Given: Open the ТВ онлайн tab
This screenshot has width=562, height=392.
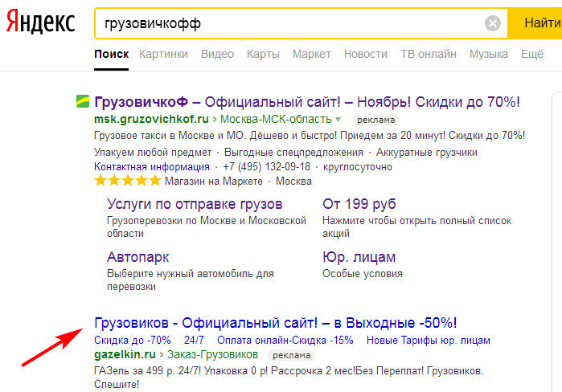Looking at the screenshot, I should point(429,54).
